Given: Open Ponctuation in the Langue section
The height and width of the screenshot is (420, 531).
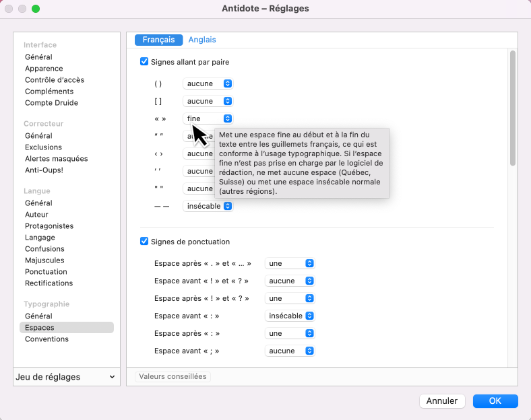Looking at the screenshot, I should pyautogui.click(x=46, y=272).
